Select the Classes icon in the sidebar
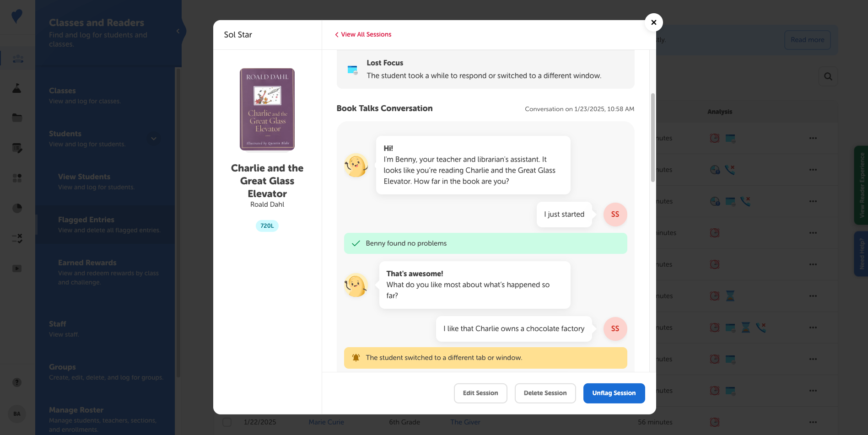Image resolution: width=868 pixels, height=435 pixels. point(17,59)
